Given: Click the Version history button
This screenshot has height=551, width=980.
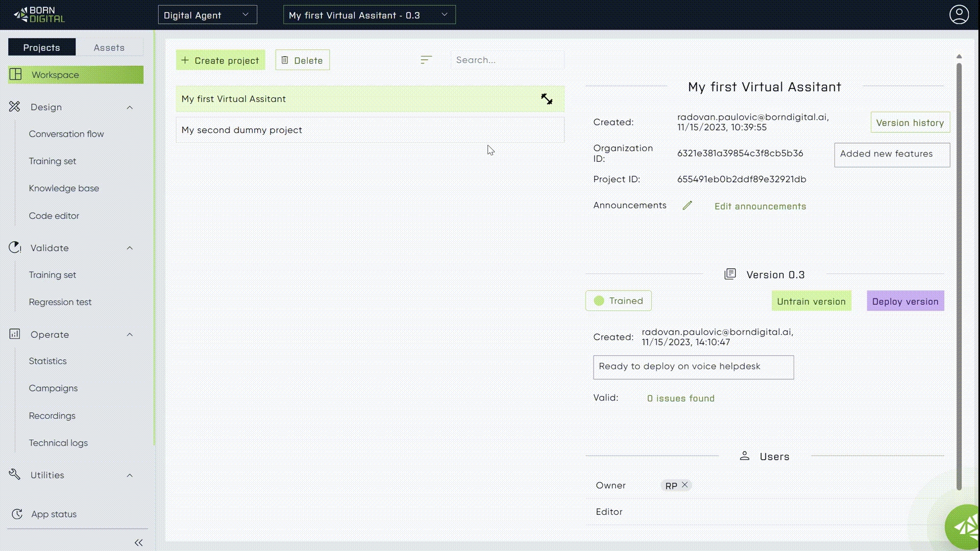Looking at the screenshot, I should point(910,122).
